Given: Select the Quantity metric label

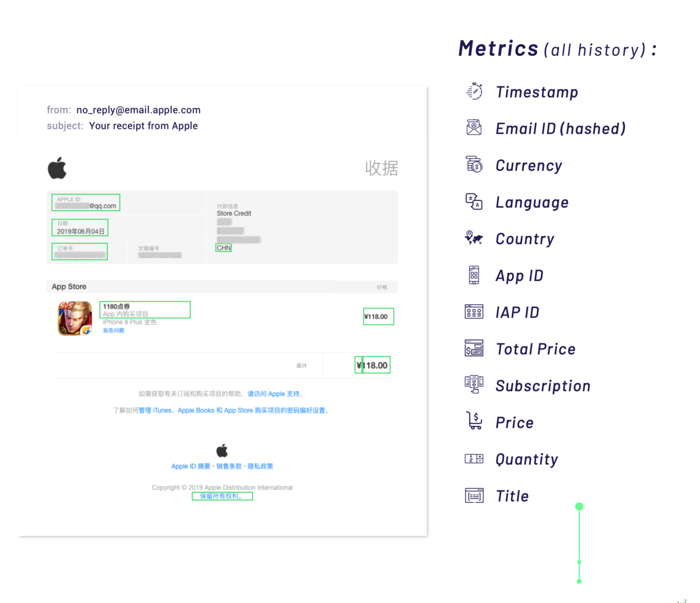Looking at the screenshot, I should 527,460.
